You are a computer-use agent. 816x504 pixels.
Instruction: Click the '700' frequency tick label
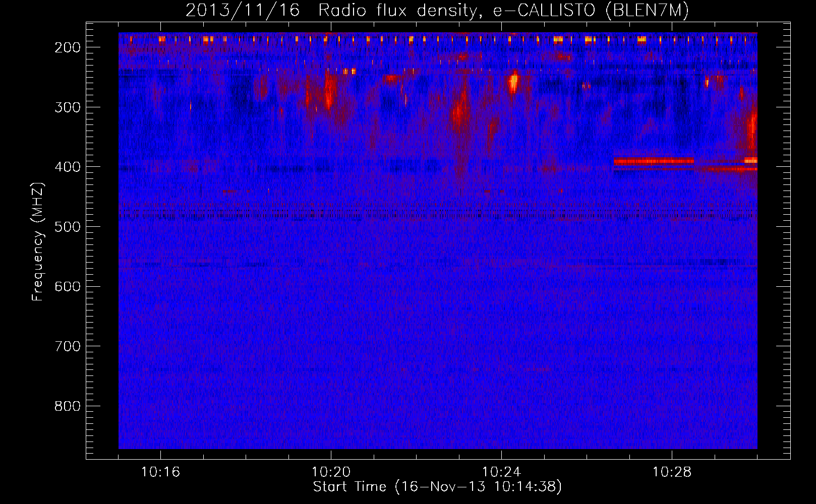(x=68, y=346)
